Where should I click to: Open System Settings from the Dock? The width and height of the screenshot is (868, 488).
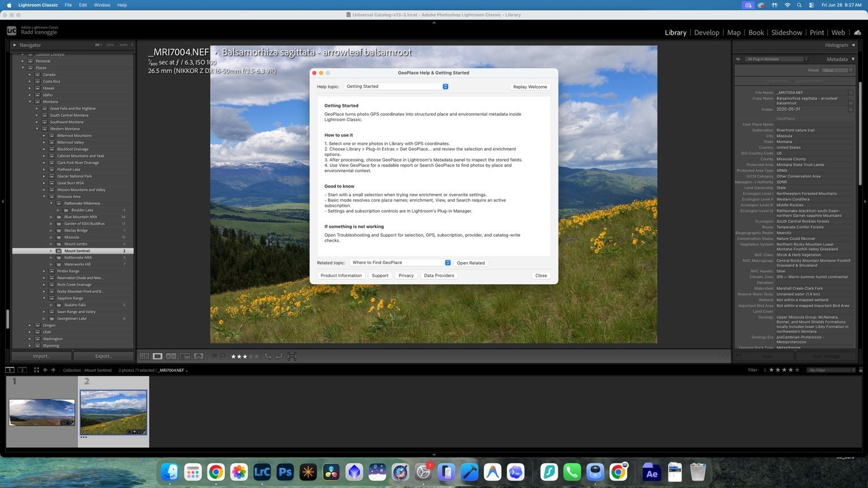423,472
